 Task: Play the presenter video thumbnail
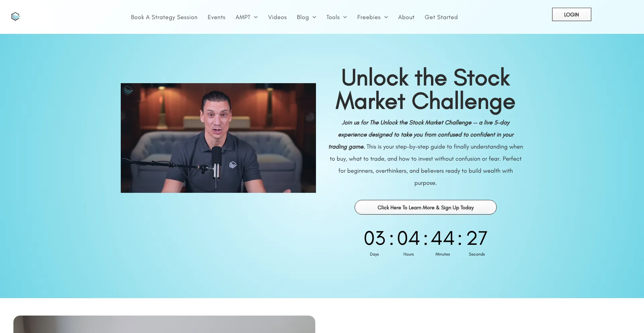pyautogui.click(x=218, y=138)
